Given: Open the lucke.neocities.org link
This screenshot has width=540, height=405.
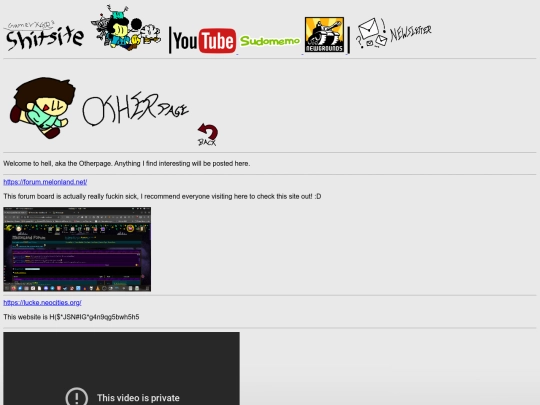Looking at the screenshot, I should click(x=42, y=302).
